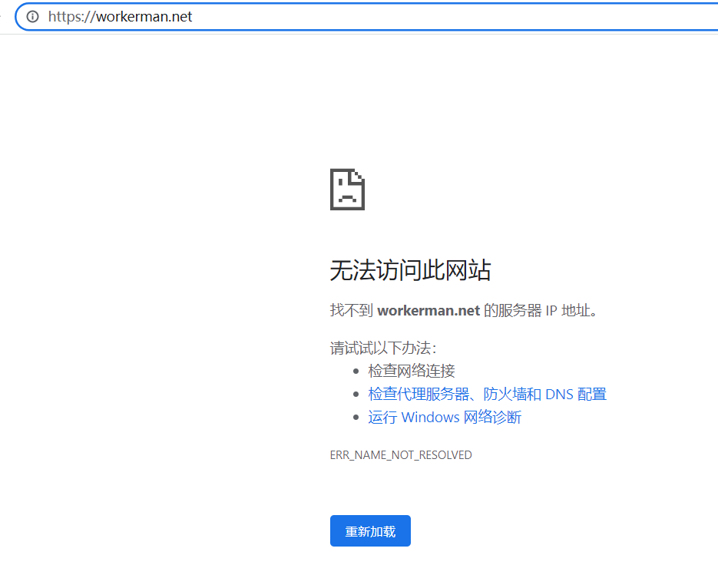This screenshot has height=588, width=718.
Task: Click the 无法访问此网站 heading
Action: tap(410, 270)
